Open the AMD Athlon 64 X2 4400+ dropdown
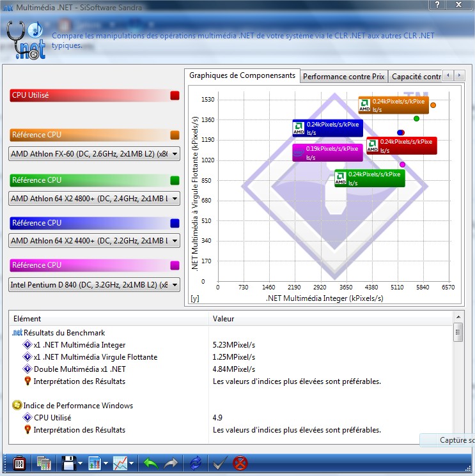Screen dimensions: 475x476 click(94, 241)
